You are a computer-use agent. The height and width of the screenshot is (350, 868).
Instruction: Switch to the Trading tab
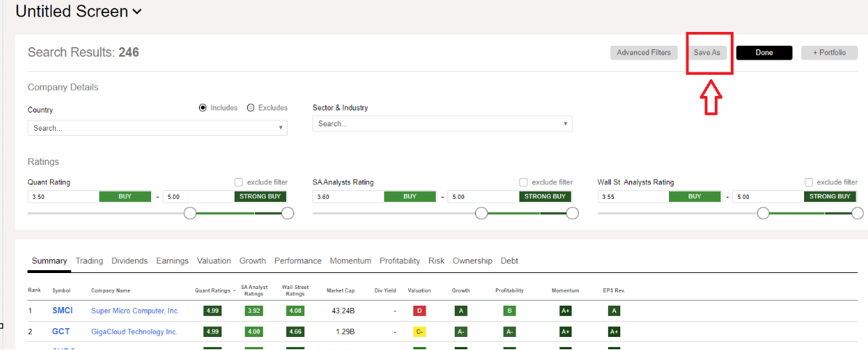coord(89,261)
